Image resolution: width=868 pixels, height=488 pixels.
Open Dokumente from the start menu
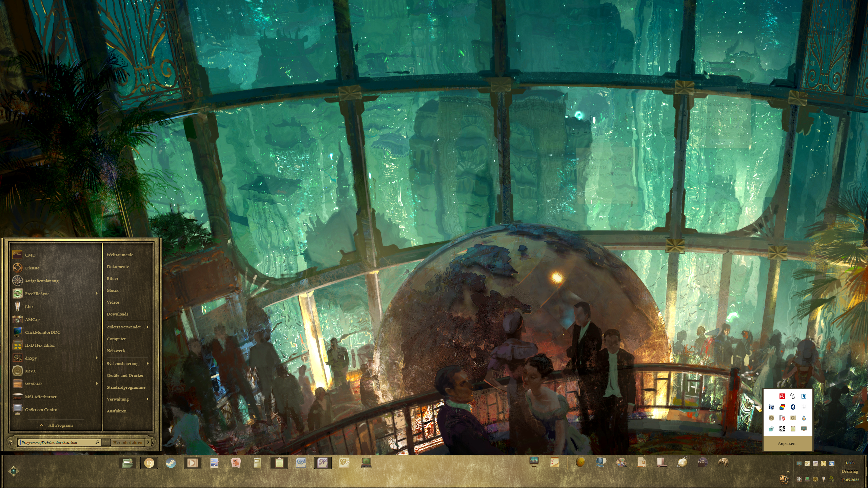(x=118, y=267)
